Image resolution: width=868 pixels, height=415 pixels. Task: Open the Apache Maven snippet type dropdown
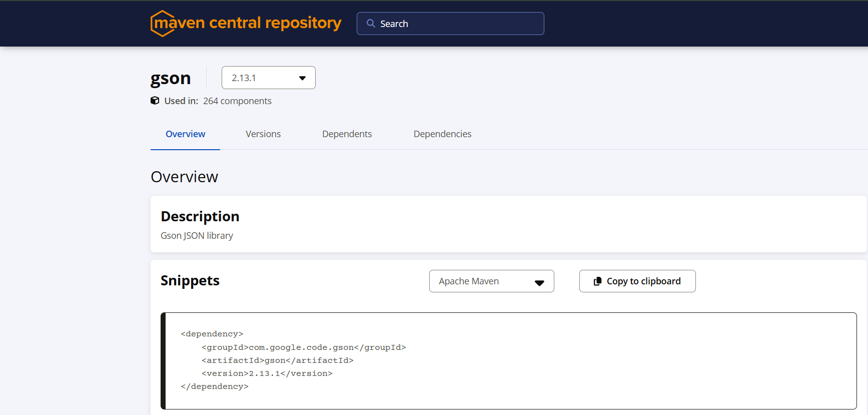point(492,281)
